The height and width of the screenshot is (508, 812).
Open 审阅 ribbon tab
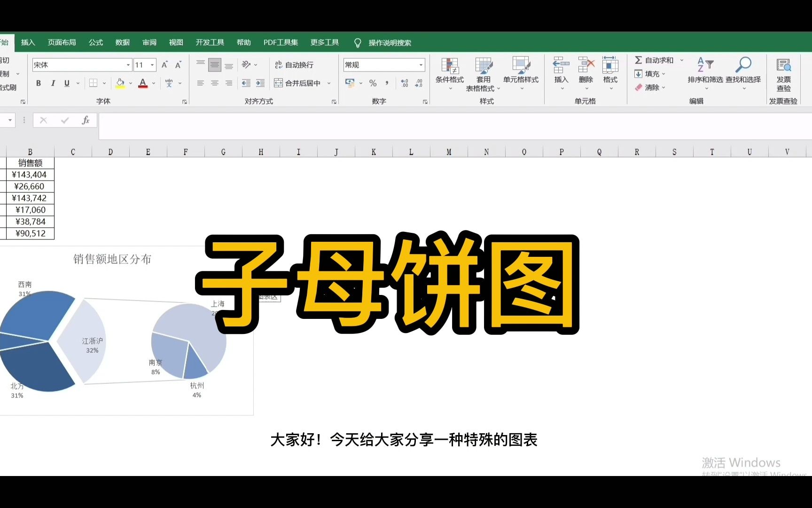(x=149, y=42)
